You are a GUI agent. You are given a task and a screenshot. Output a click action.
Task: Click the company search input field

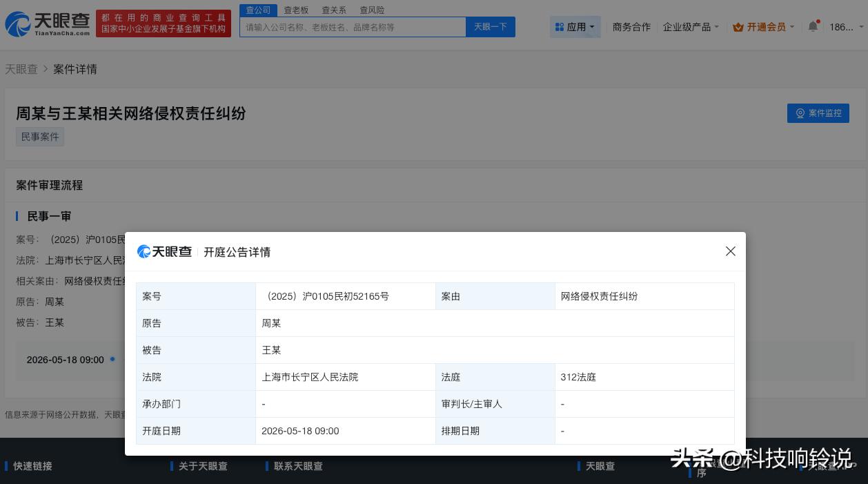[353, 27]
